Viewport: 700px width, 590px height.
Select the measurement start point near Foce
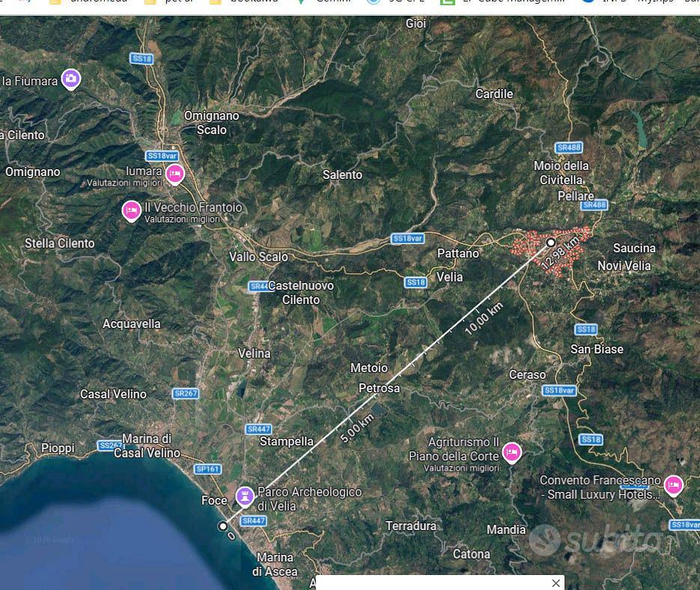[223, 526]
